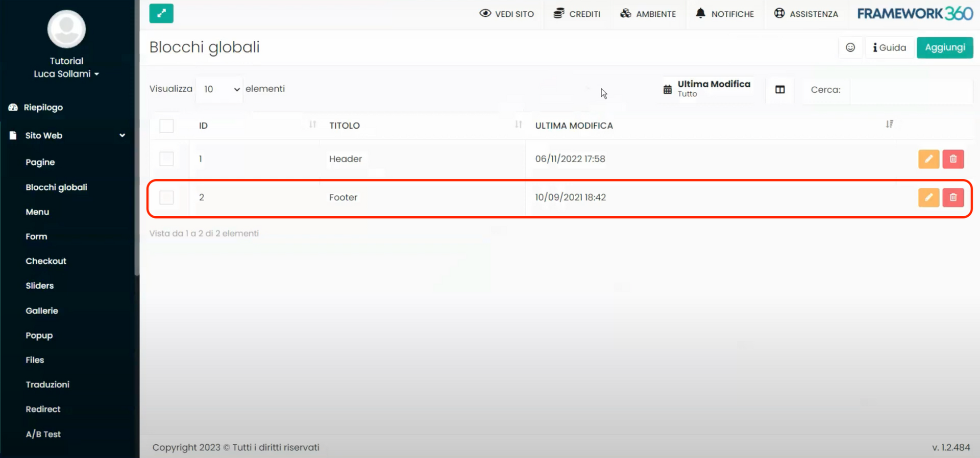This screenshot has width=980, height=458.
Task: Click the Titolo column header
Action: (345, 125)
